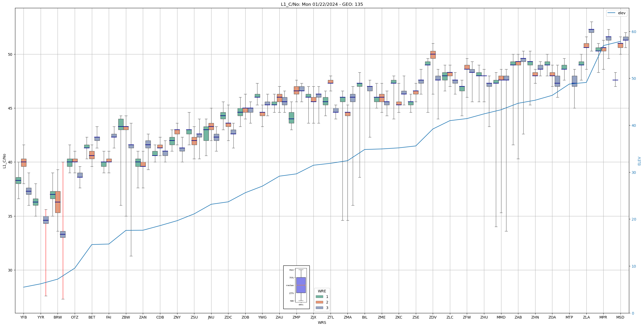Click the MSD station tick label
644x327 pixels.
point(620,317)
